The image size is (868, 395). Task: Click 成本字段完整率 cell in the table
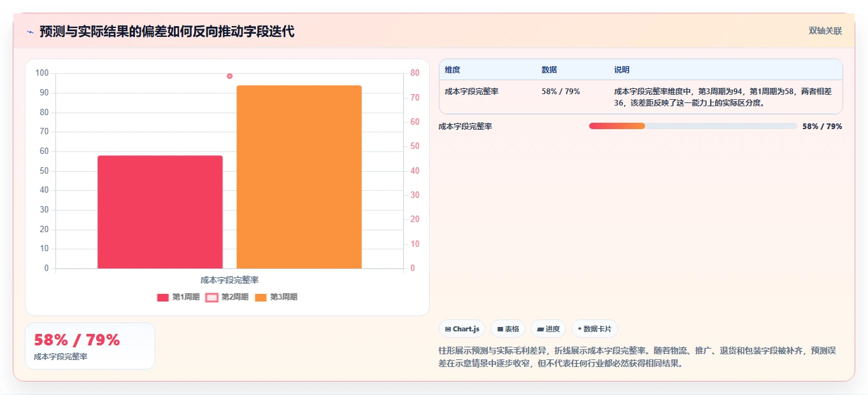click(x=472, y=92)
